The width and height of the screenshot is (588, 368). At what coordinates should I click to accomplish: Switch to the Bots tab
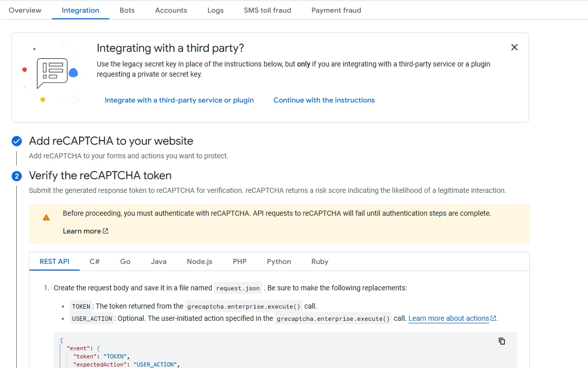click(127, 10)
